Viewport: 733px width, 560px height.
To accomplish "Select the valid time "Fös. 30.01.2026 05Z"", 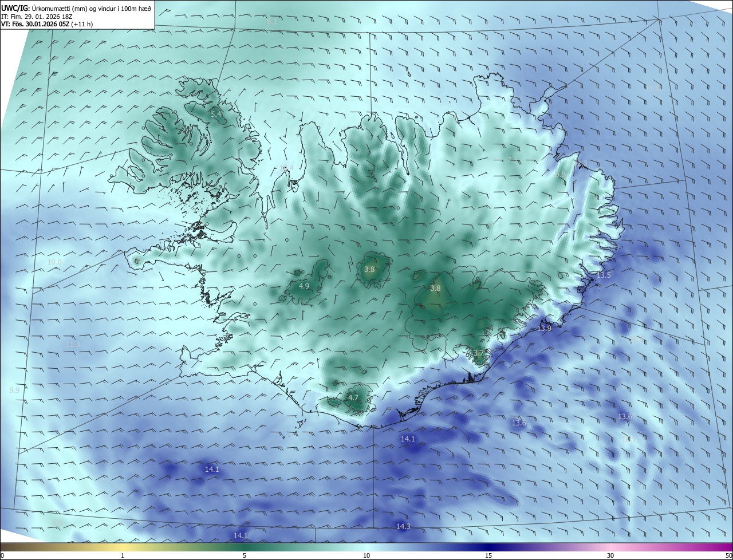I will point(41,24).
